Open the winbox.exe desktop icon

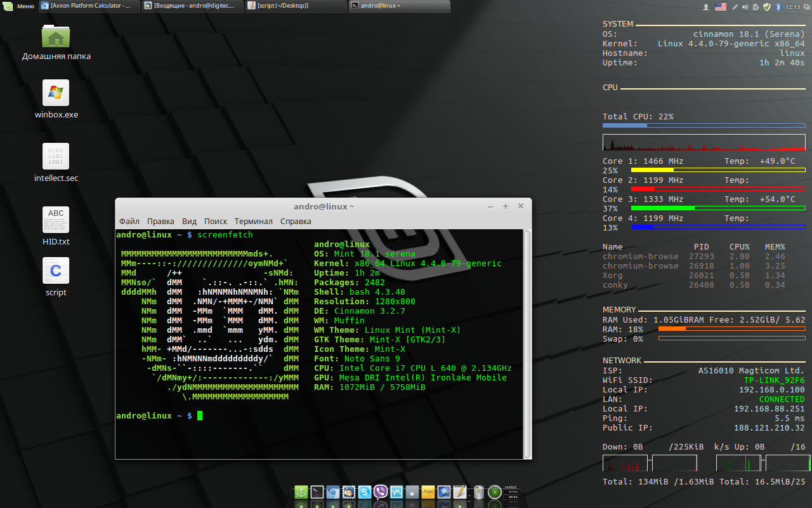pos(56,93)
